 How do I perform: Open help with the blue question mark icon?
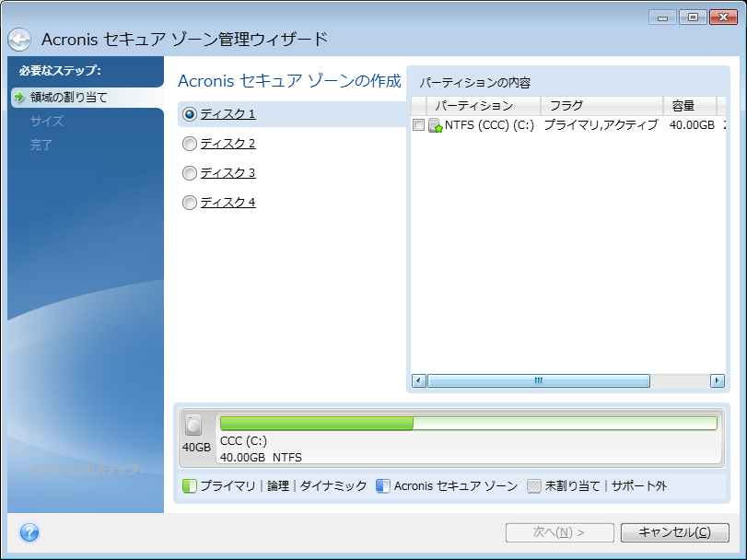pos(29,532)
